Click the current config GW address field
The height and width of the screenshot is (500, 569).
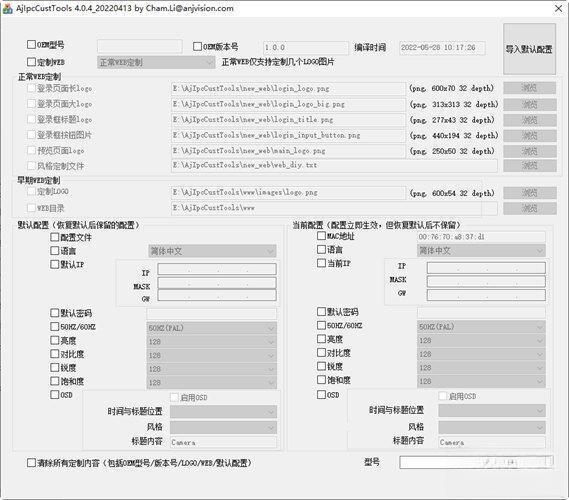tap(486, 295)
